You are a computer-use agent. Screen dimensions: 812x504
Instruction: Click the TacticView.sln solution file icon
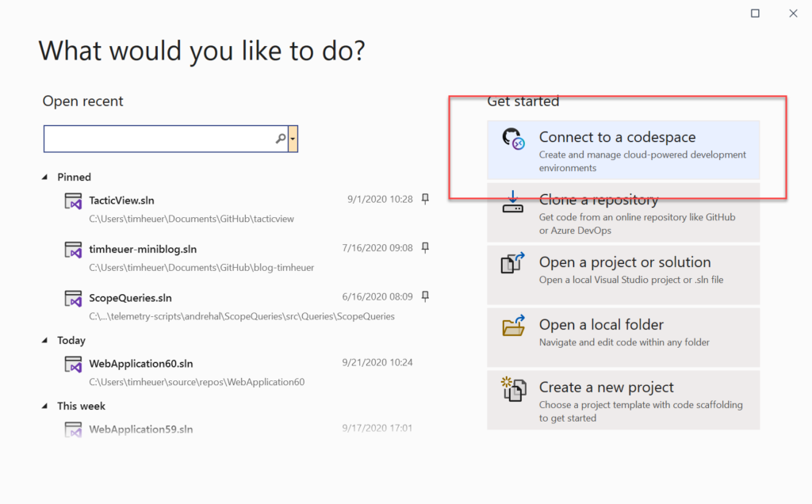tap(74, 201)
